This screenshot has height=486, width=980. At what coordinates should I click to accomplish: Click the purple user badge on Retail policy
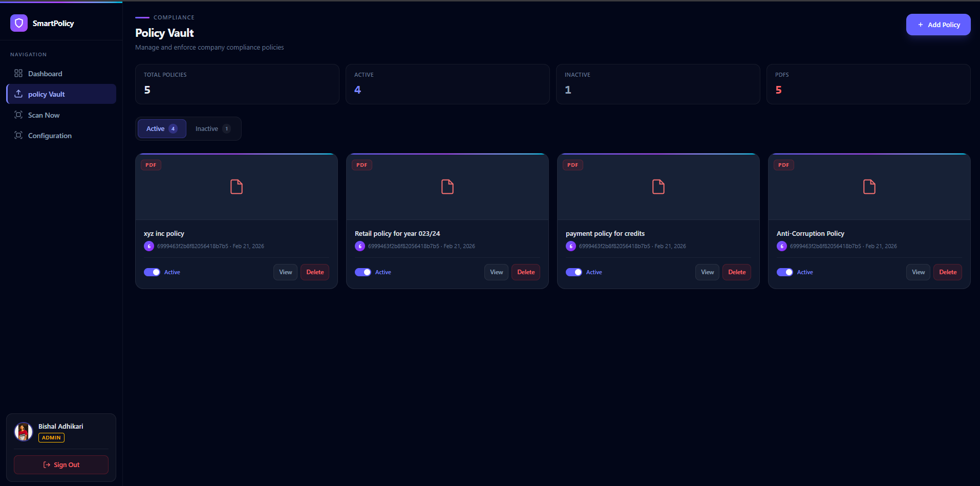(x=360, y=246)
